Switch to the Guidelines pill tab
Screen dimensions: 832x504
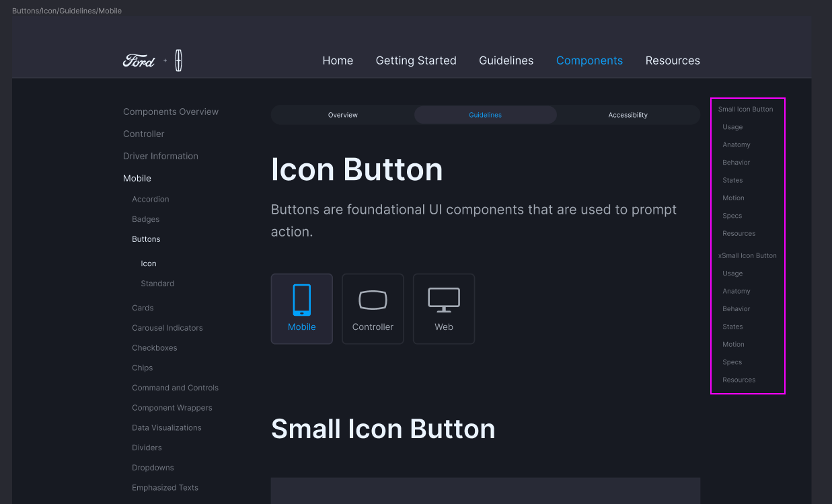tap(486, 115)
